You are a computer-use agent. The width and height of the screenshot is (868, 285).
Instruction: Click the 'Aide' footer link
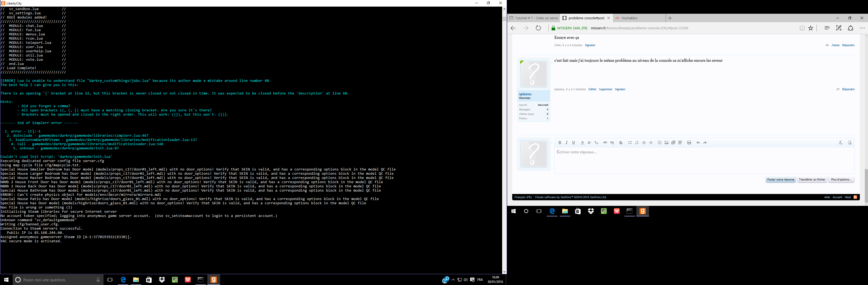point(827,197)
